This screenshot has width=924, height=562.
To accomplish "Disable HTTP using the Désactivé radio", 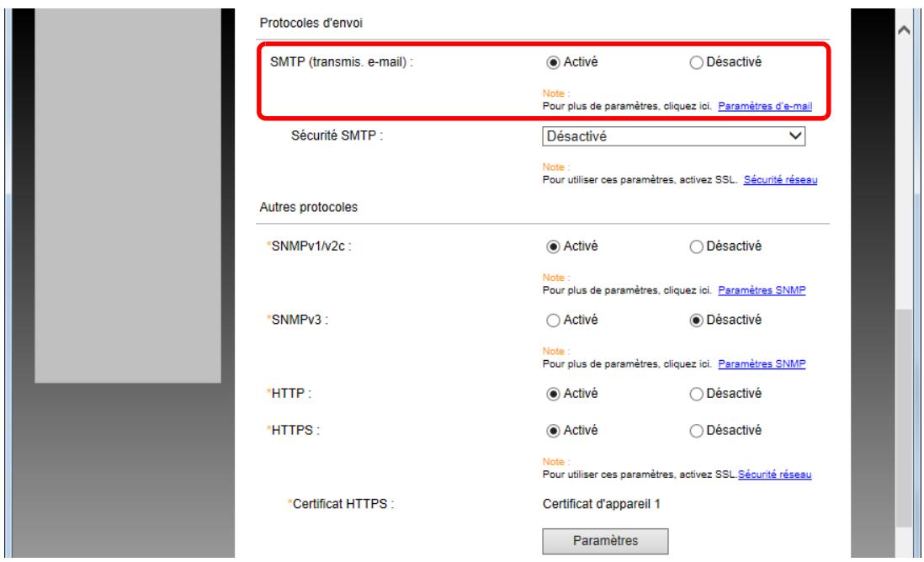I will [695, 393].
